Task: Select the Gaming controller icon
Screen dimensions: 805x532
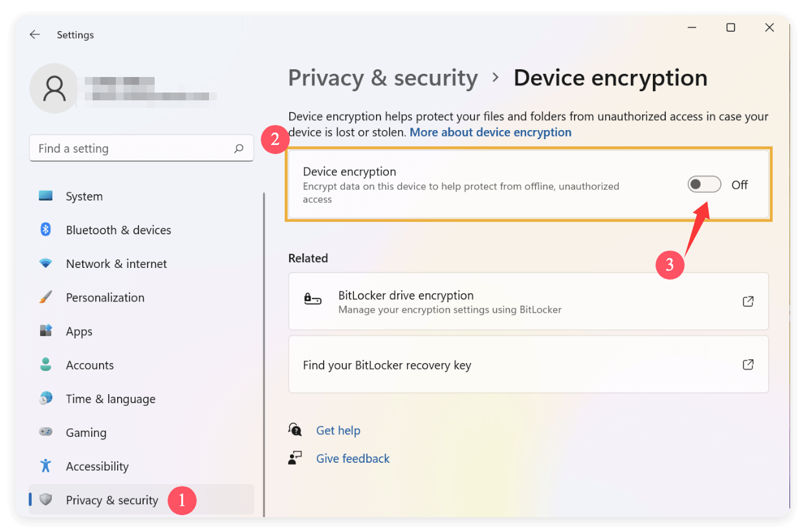Action: pyautogui.click(x=46, y=432)
